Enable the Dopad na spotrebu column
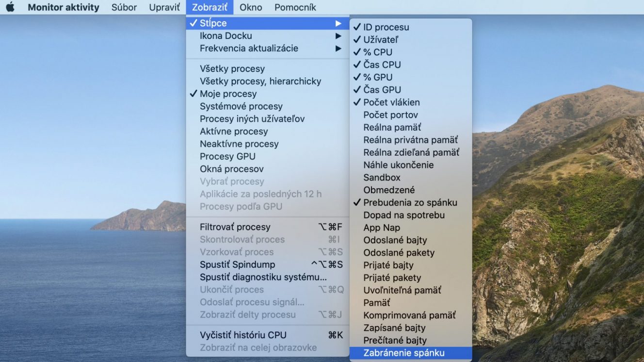Viewport: 644px width, 362px height. click(411, 215)
